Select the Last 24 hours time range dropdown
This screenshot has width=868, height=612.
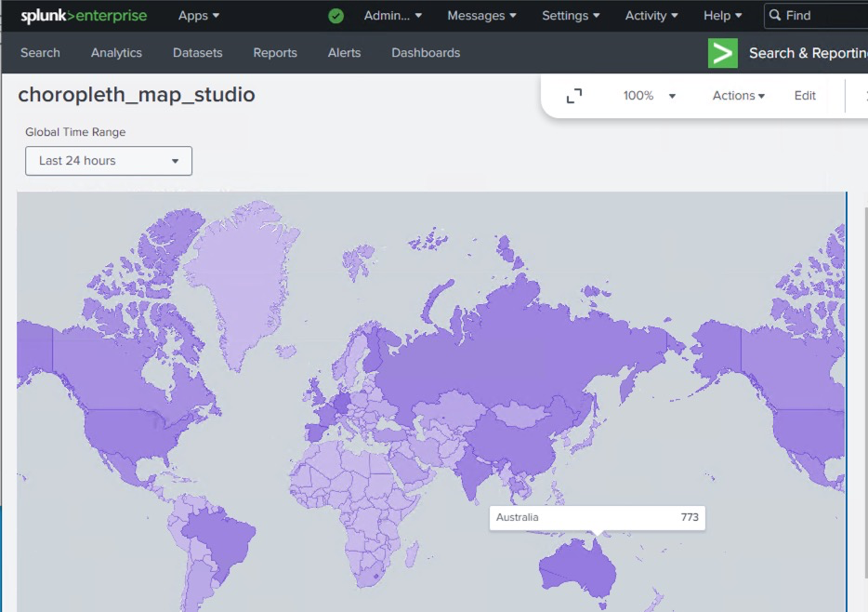pyautogui.click(x=109, y=161)
